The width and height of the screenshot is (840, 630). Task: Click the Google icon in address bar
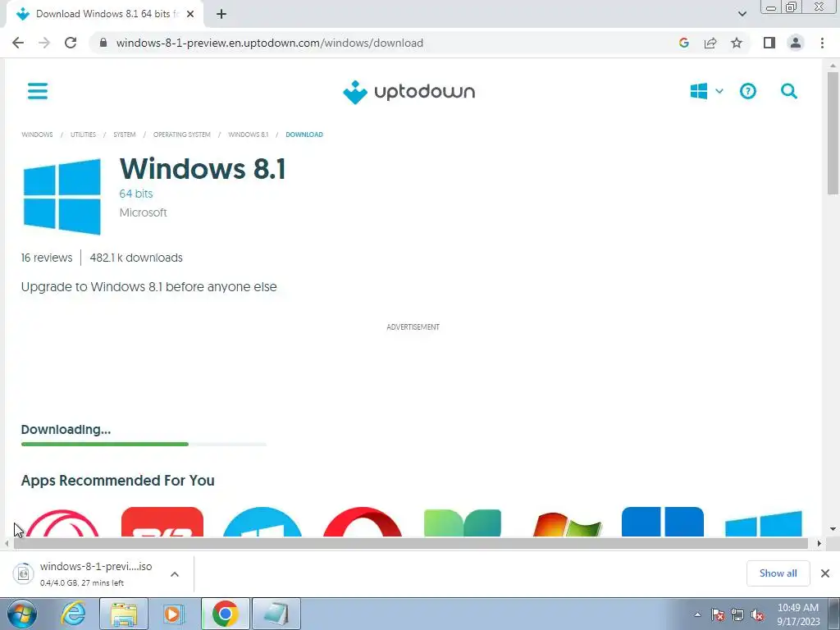click(x=683, y=43)
